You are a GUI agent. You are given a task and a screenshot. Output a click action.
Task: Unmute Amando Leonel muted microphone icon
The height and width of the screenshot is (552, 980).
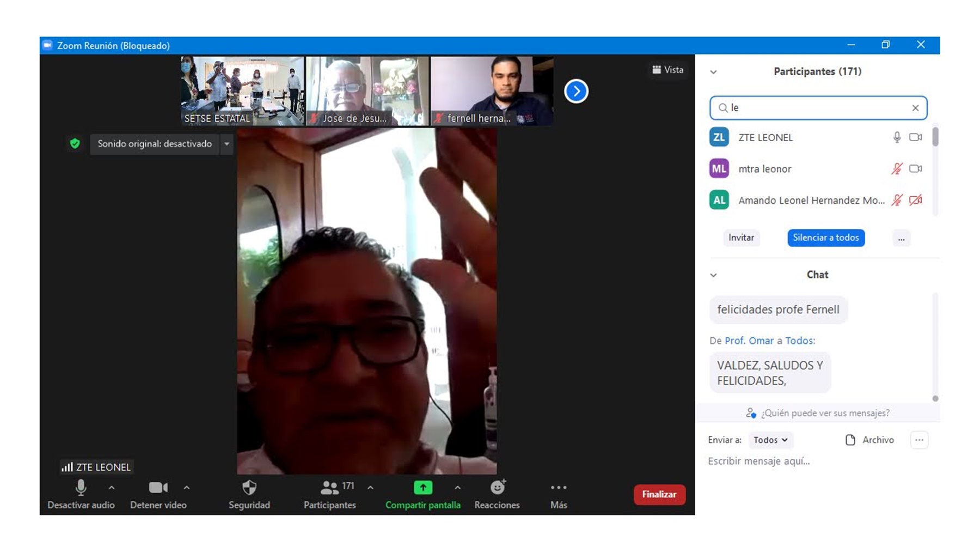tap(897, 200)
